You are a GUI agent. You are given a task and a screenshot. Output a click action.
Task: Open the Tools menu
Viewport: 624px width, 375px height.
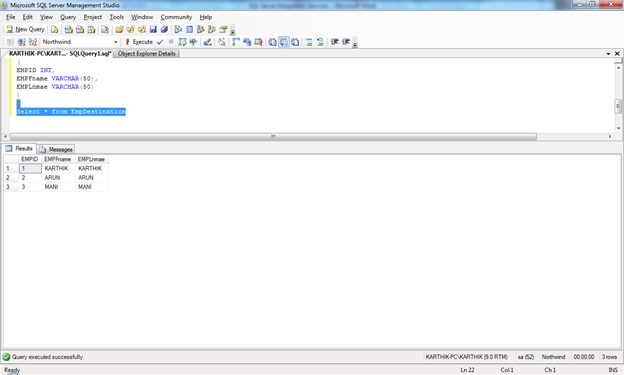click(x=117, y=17)
